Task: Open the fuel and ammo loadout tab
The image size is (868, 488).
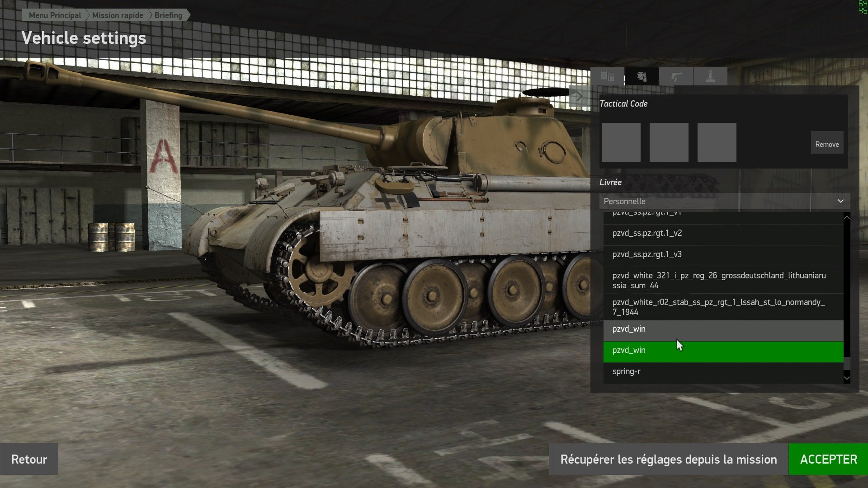Action: coord(607,76)
